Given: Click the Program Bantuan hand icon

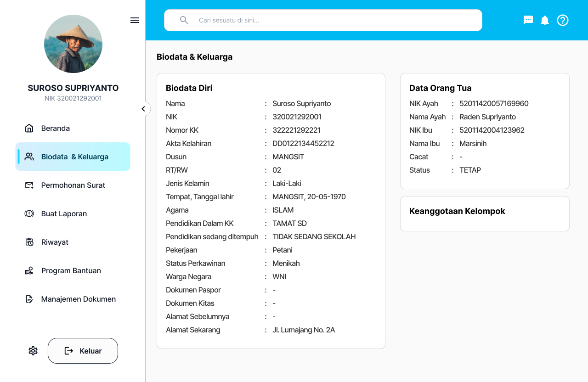Looking at the screenshot, I should (29, 270).
